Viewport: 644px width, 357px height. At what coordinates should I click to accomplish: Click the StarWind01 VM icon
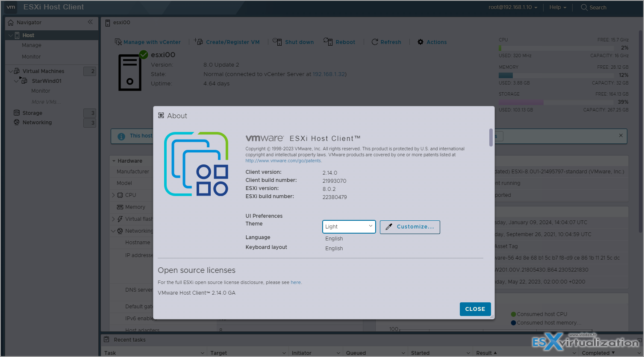point(24,81)
